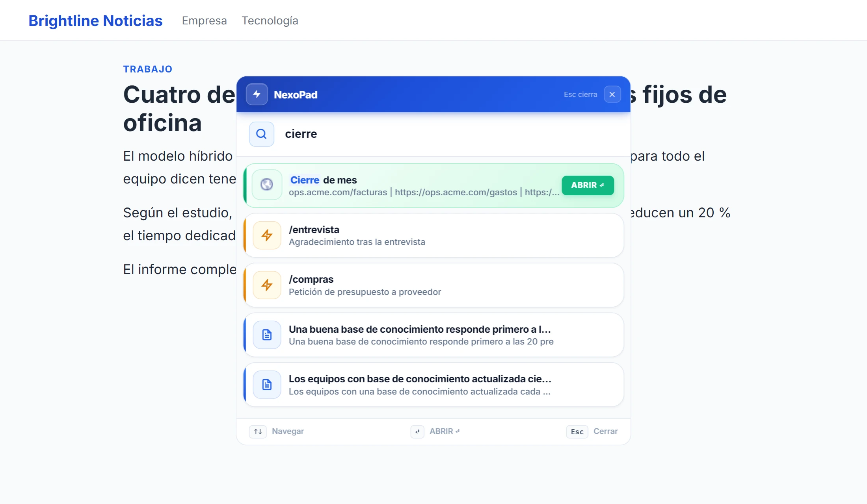Go to the Brightline Noticias home link
This screenshot has height=504, width=867.
(95, 20)
